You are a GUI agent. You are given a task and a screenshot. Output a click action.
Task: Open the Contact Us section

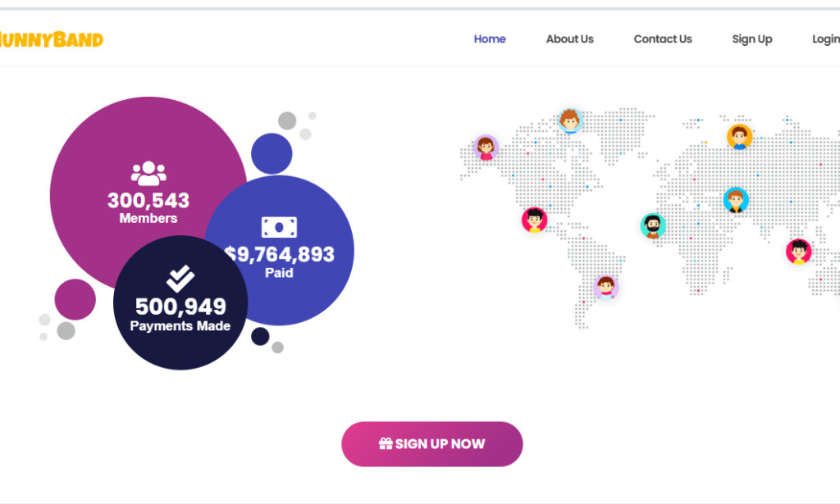tap(662, 39)
